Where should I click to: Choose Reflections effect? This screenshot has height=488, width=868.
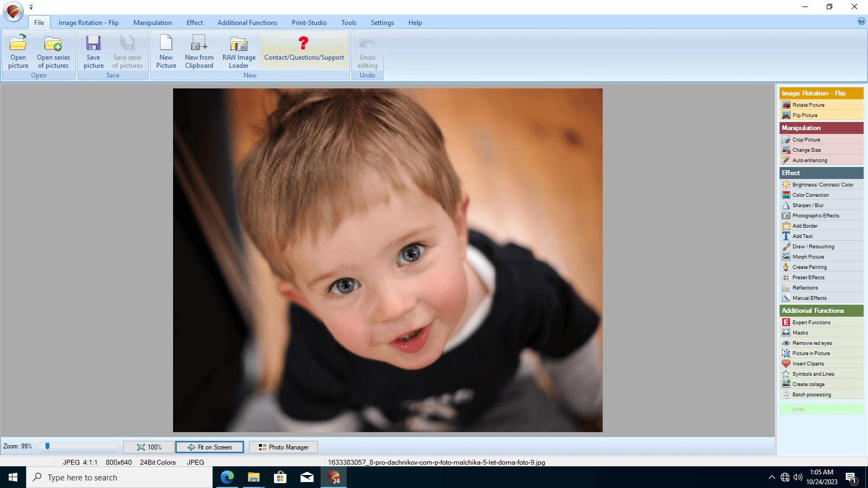pyautogui.click(x=821, y=287)
